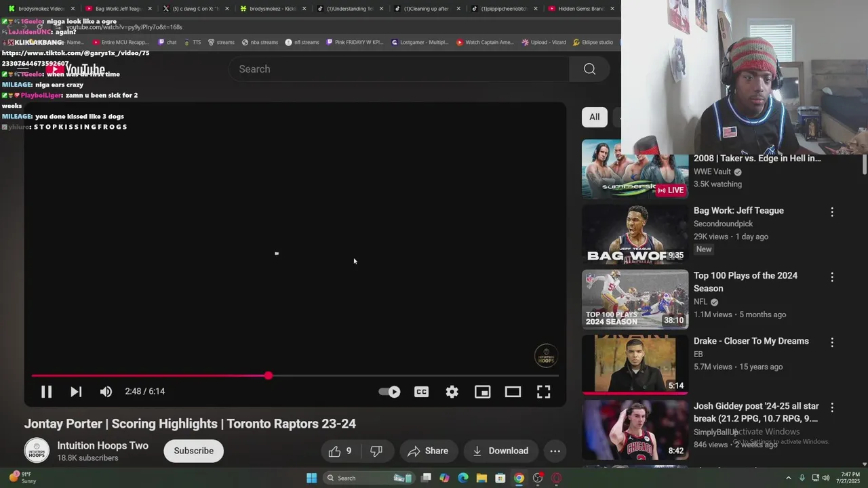Click the search magnifier button

point(589,69)
